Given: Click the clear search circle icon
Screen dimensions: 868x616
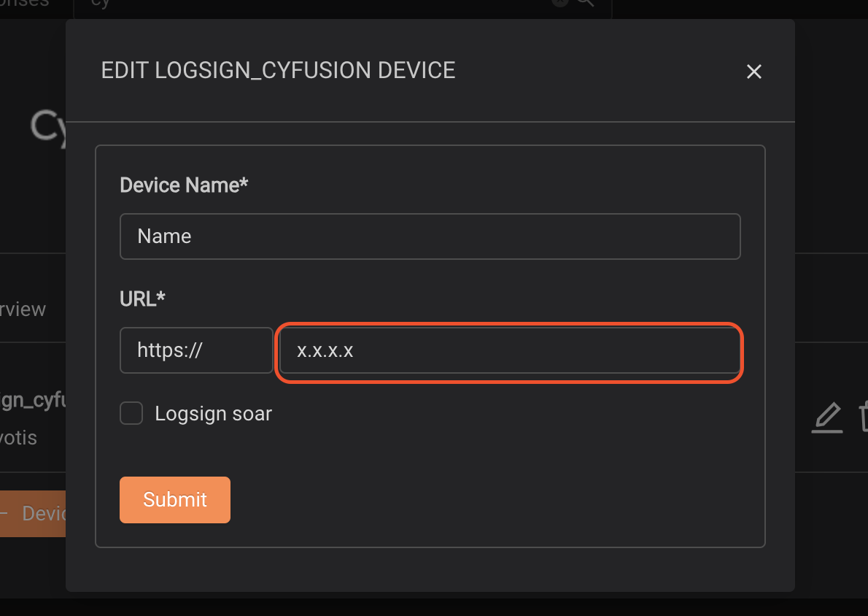Looking at the screenshot, I should (560, 2).
